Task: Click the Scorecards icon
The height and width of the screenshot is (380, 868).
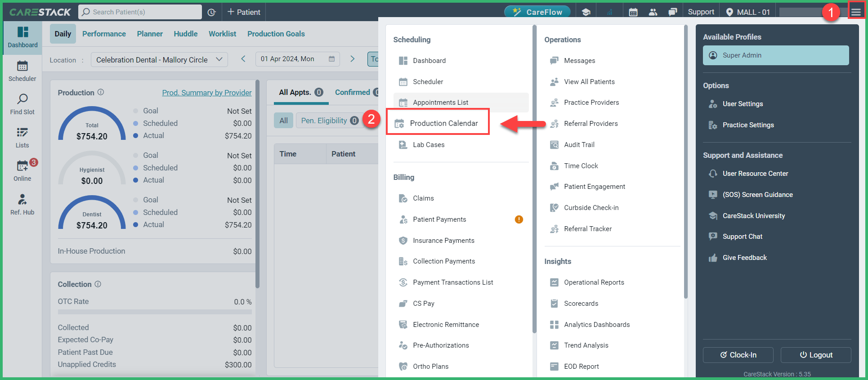Action: tap(554, 304)
